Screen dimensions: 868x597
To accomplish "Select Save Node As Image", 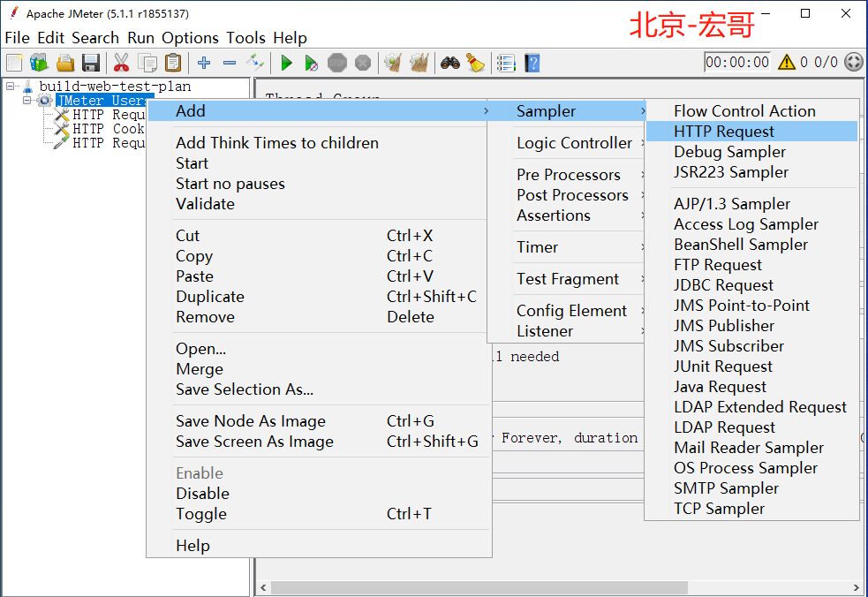I will 318,421.
